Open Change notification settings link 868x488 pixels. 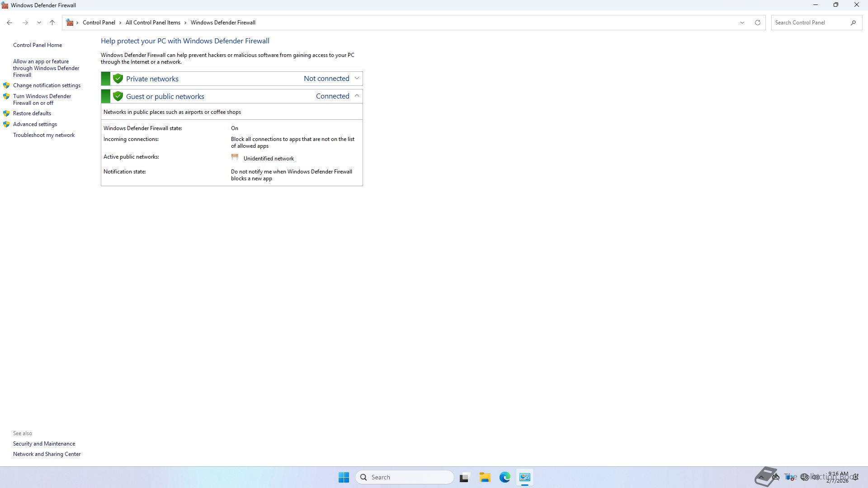click(x=47, y=85)
